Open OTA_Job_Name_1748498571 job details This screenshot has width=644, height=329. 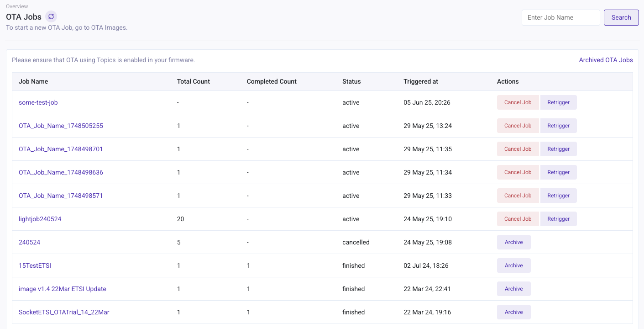coord(61,196)
